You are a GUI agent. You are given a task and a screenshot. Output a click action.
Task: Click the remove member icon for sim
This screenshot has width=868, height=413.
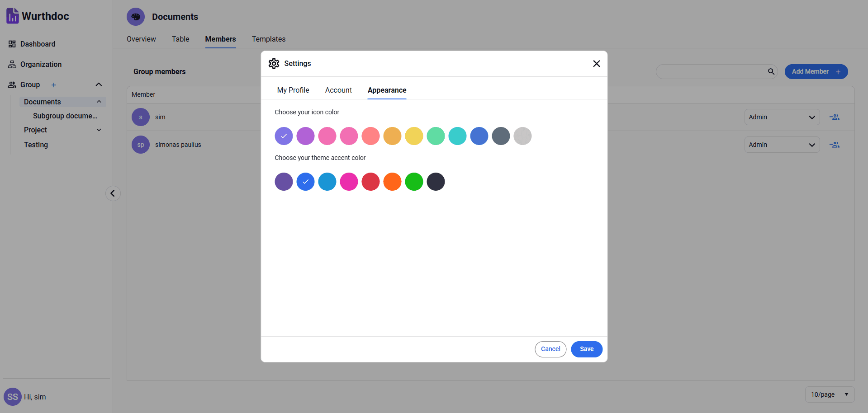point(834,117)
